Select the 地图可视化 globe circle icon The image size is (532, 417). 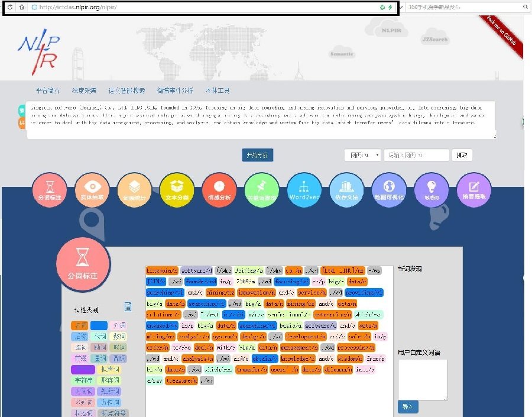389,190
